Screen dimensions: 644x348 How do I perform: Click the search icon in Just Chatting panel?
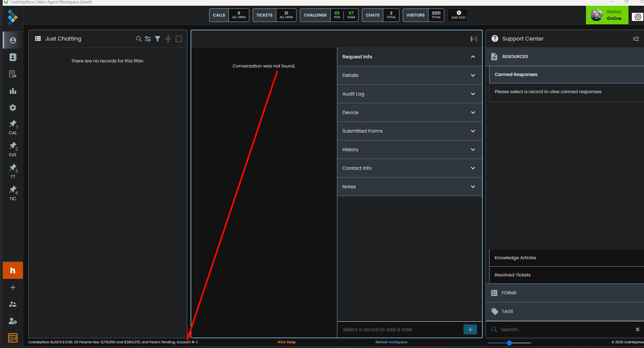click(x=139, y=39)
